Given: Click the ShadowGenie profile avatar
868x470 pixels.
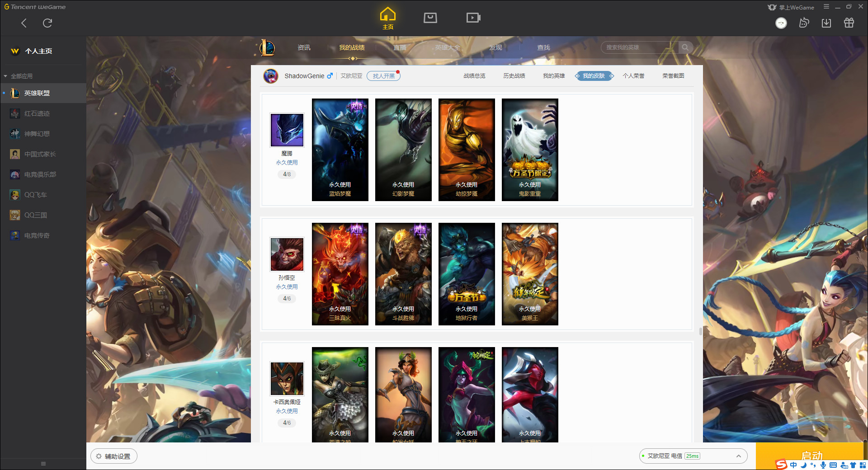Looking at the screenshot, I should coord(271,76).
